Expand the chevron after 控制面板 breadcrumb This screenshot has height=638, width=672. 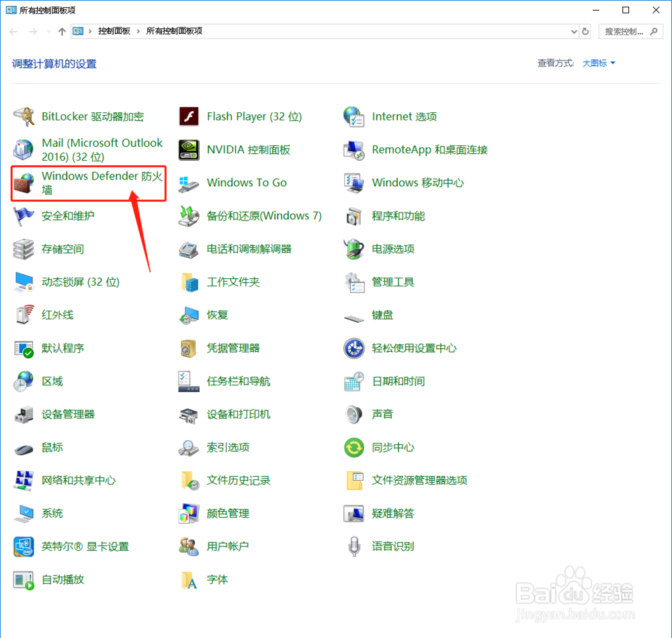(138, 32)
